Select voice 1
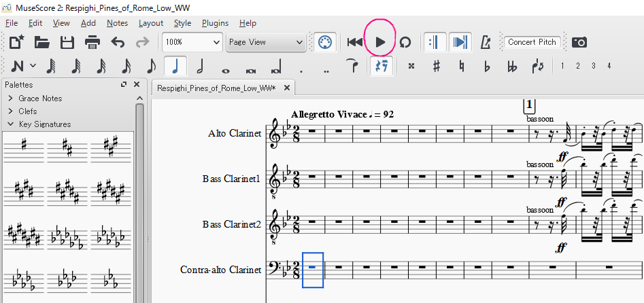Viewport: 644px width, 303px height. click(562, 66)
